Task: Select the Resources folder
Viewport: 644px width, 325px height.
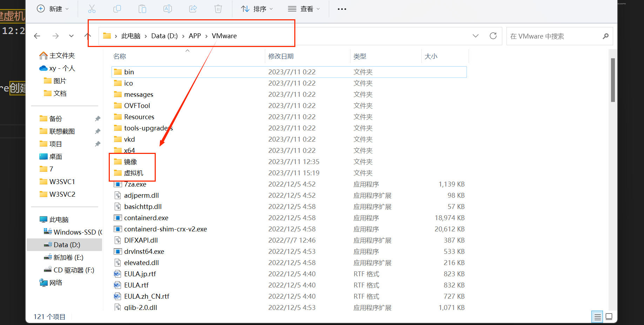Action: coord(134,117)
